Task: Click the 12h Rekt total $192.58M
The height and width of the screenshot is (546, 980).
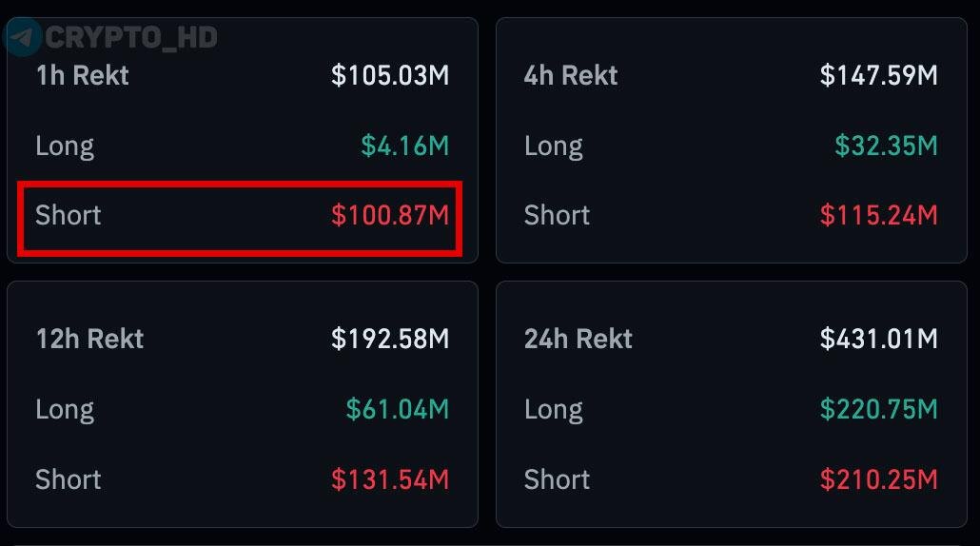Action: [x=390, y=340]
